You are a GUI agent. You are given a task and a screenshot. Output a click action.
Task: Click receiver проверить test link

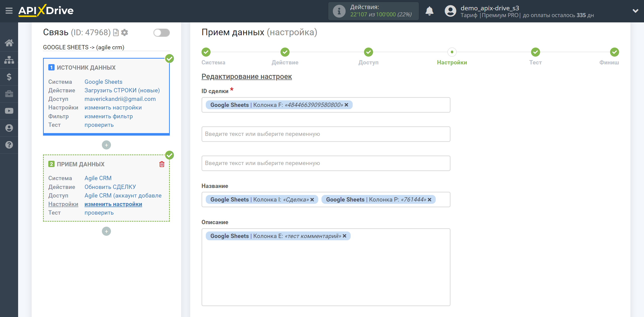click(x=99, y=213)
